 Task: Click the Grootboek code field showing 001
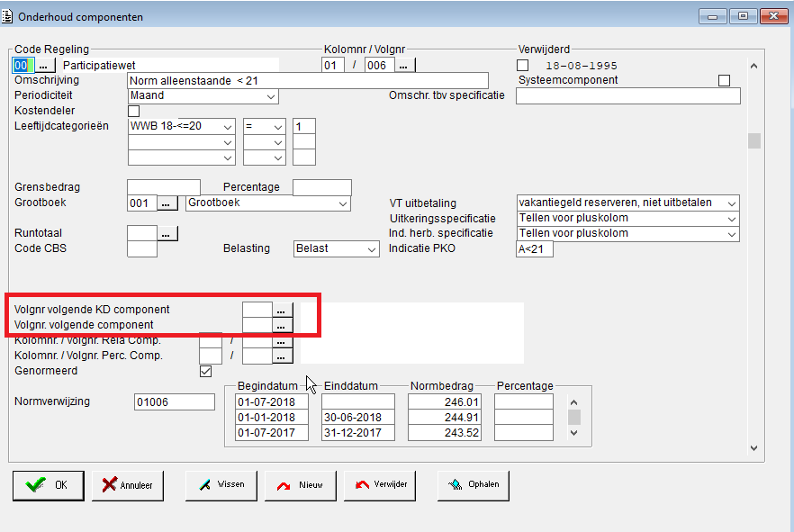pos(142,203)
